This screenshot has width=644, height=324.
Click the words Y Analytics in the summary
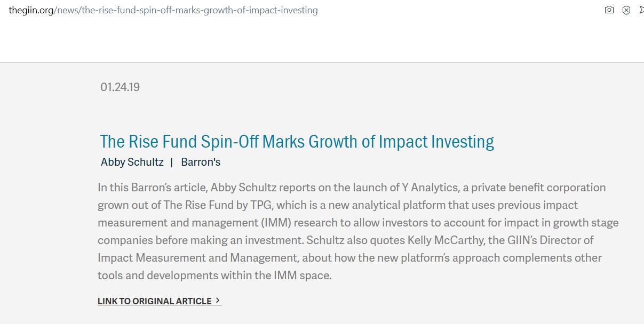pos(430,188)
